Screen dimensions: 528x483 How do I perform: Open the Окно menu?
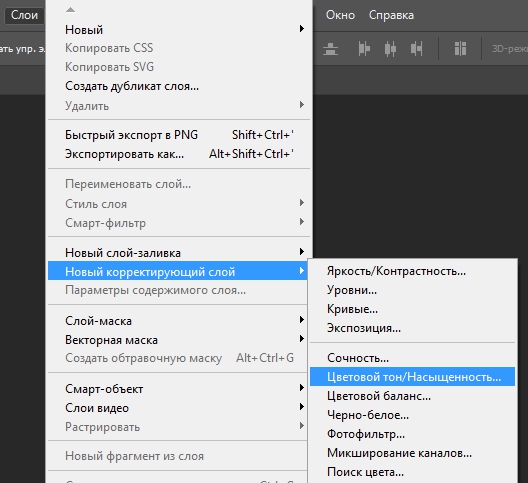(340, 15)
